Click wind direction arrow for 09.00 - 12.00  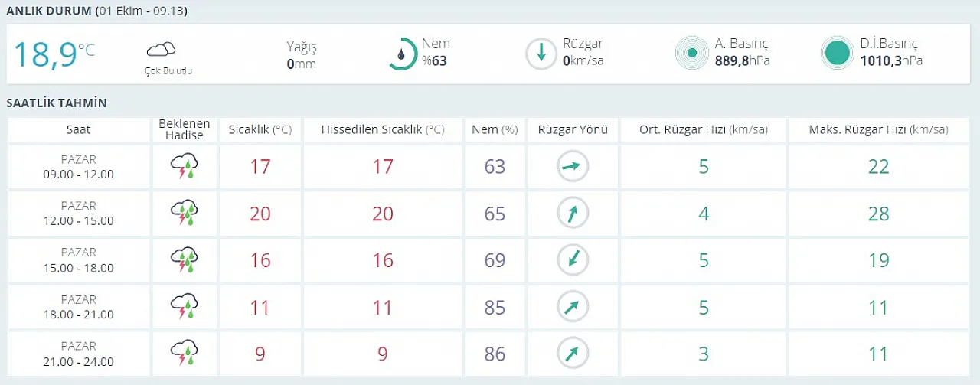point(572,167)
